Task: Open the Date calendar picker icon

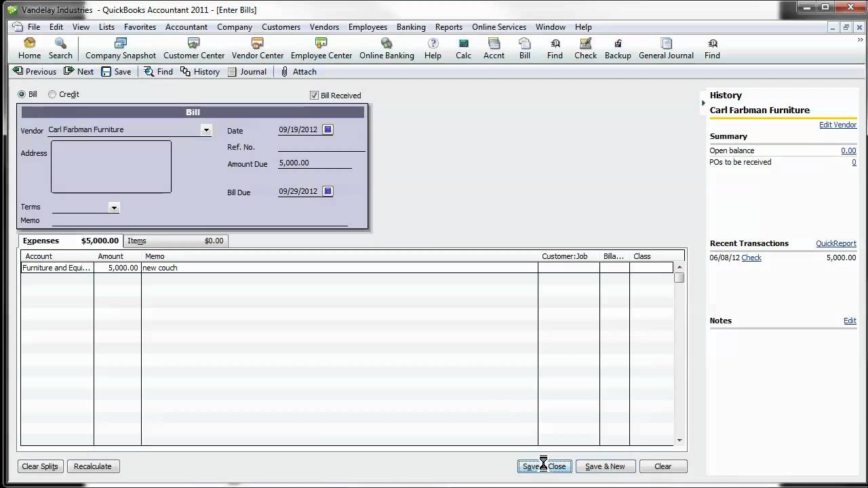Action: pos(328,129)
